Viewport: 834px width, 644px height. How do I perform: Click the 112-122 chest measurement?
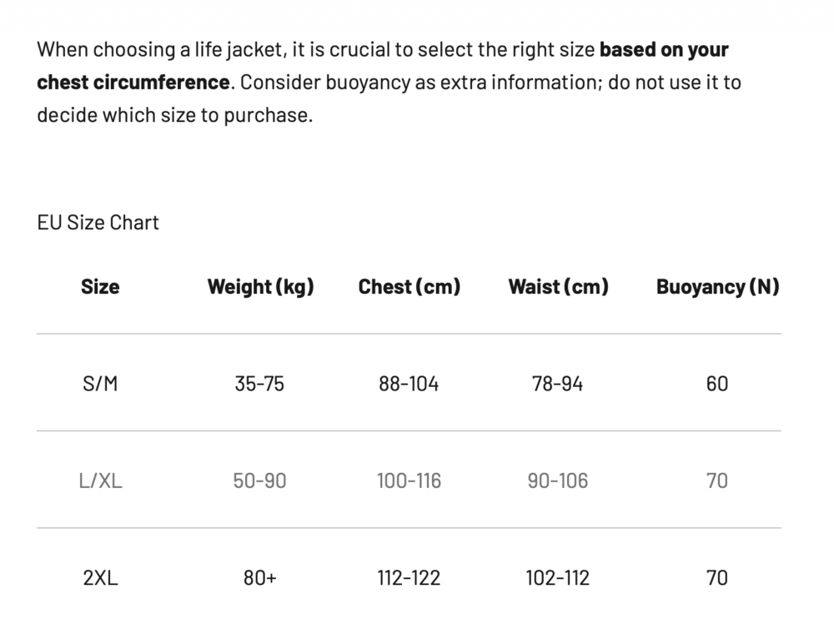[409, 577]
